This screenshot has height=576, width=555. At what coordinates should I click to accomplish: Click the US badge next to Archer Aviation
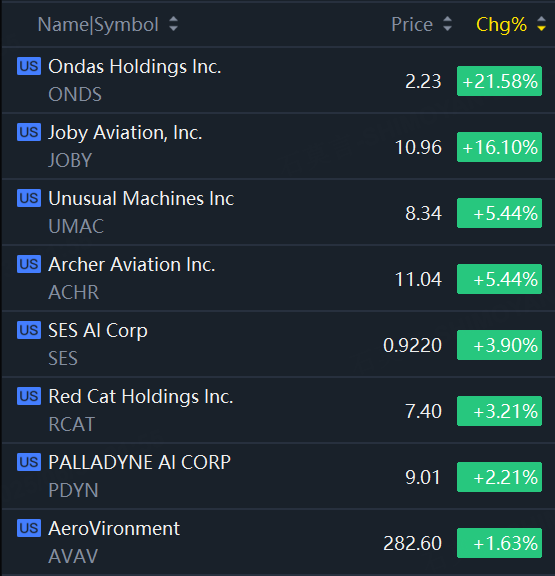click(x=29, y=264)
